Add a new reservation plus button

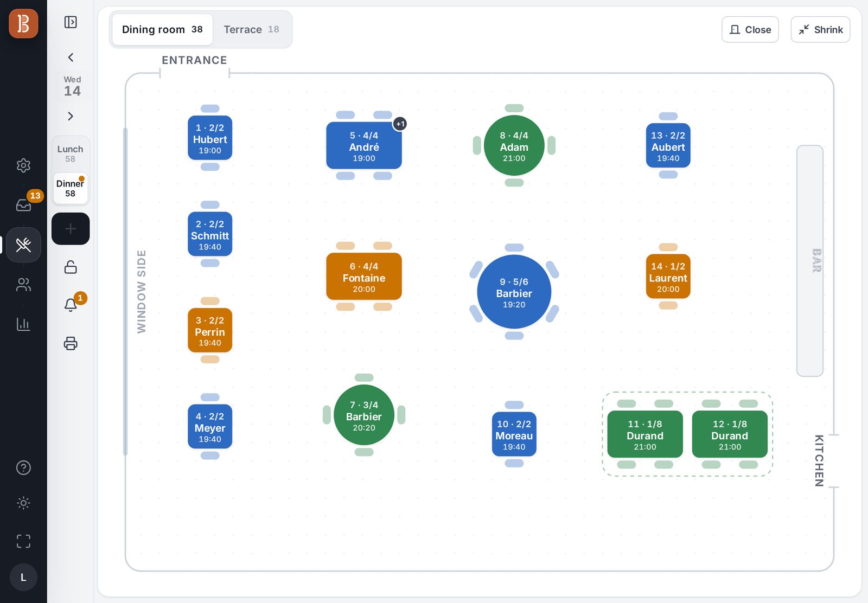[x=71, y=229]
